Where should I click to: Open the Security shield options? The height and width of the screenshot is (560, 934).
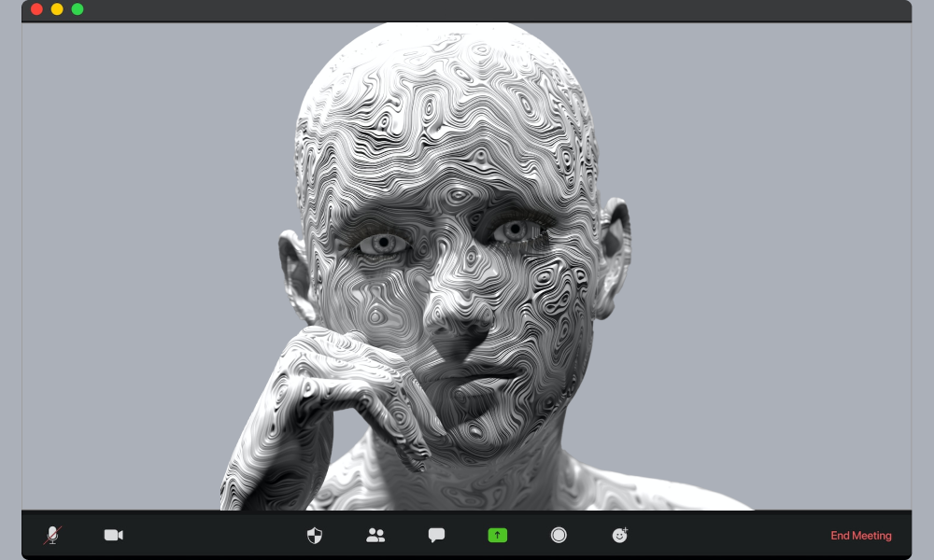[315, 535]
